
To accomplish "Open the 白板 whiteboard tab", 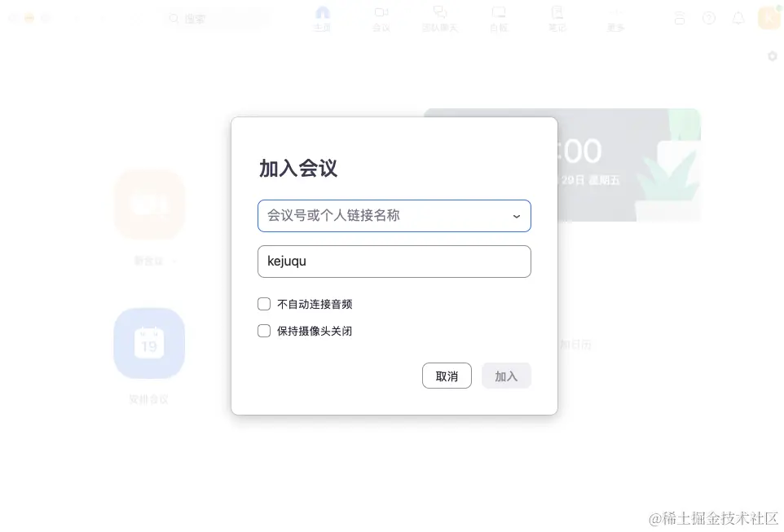I will click(499, 19).
